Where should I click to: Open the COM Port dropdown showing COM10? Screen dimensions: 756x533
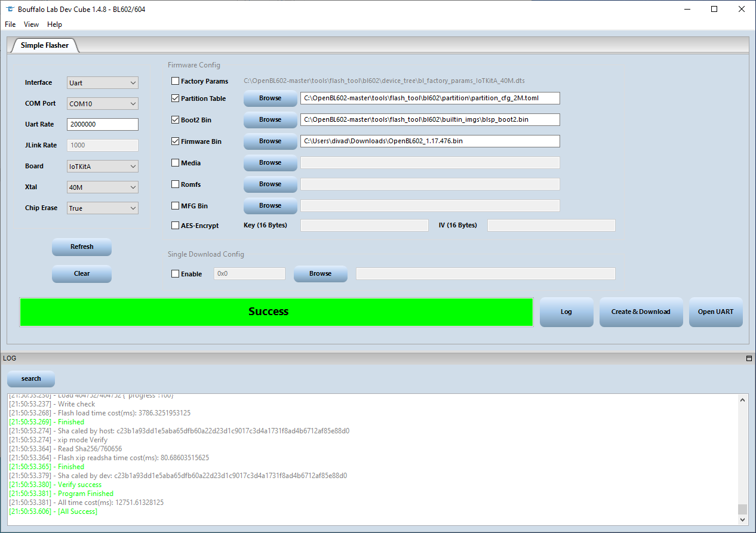(x=103, y=104)
